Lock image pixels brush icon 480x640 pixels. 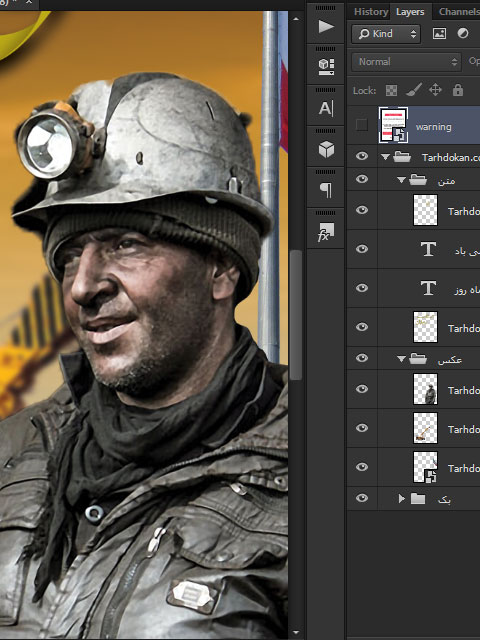414,90
